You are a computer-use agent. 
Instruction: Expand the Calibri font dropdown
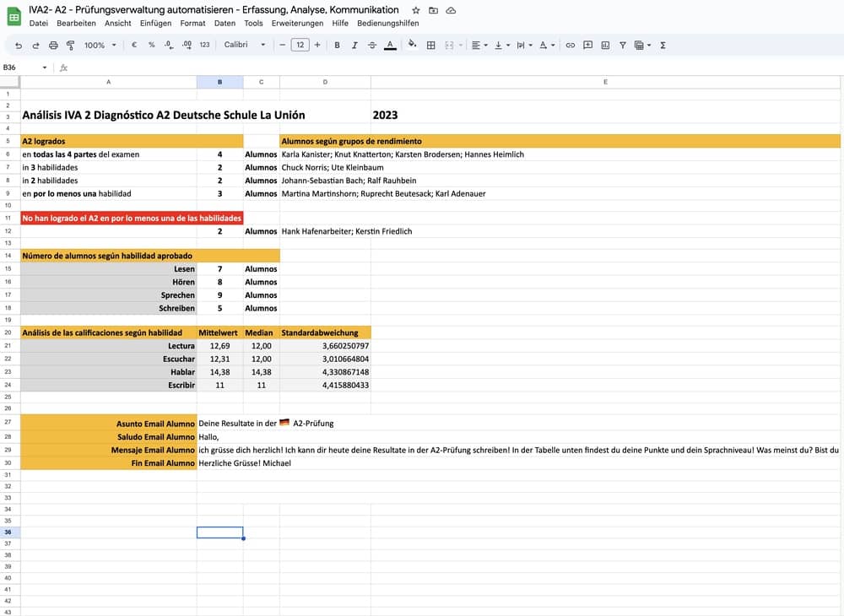245,45
